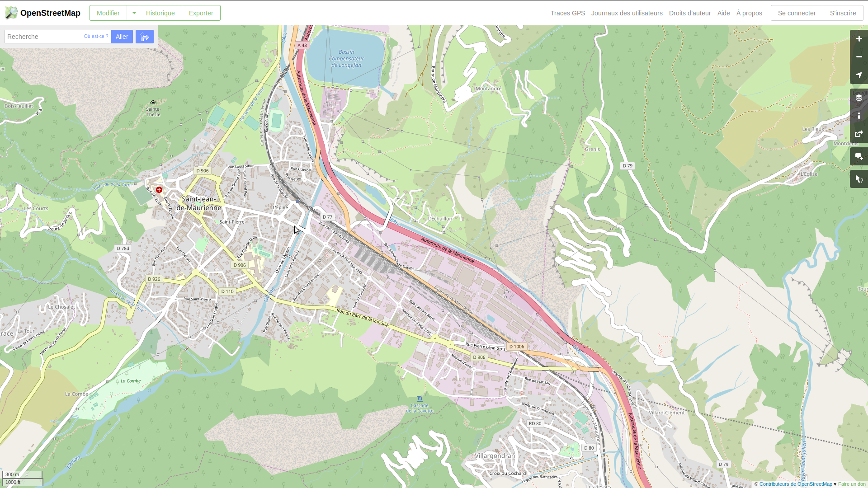Activate the query features tool
This screenshot has height=488, width=868.
click(859, 179)
